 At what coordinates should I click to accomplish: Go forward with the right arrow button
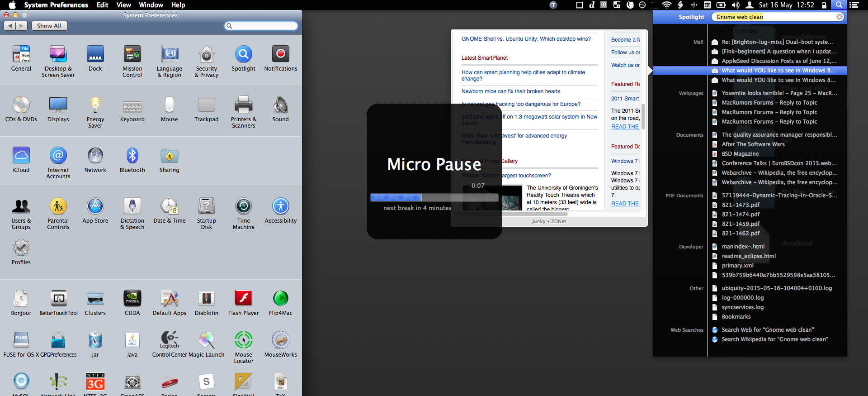22,26
